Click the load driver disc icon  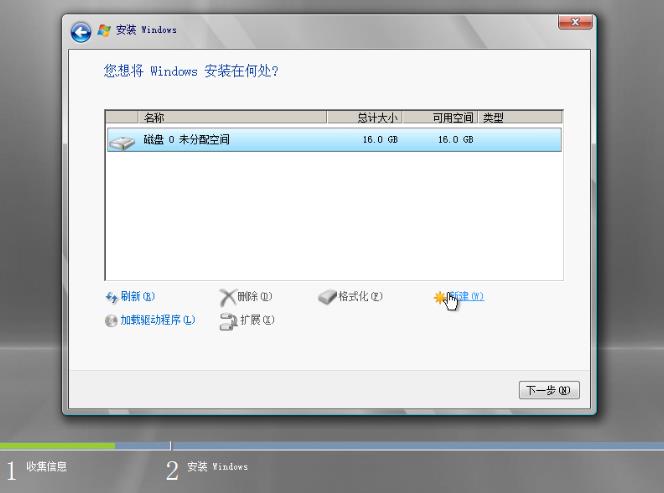(112, 321)
